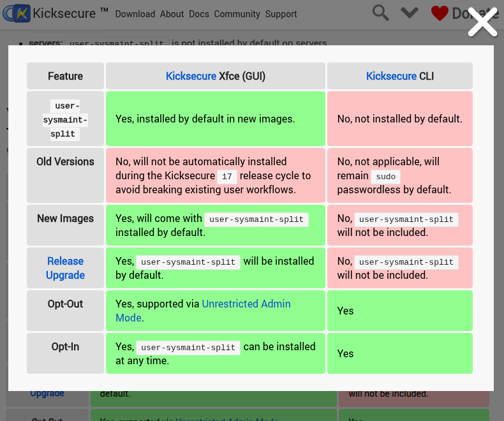Follow the Kicksecure link in the Xfce (GUI) header
Screen dimensions: 504x421
tap(191, 76)
